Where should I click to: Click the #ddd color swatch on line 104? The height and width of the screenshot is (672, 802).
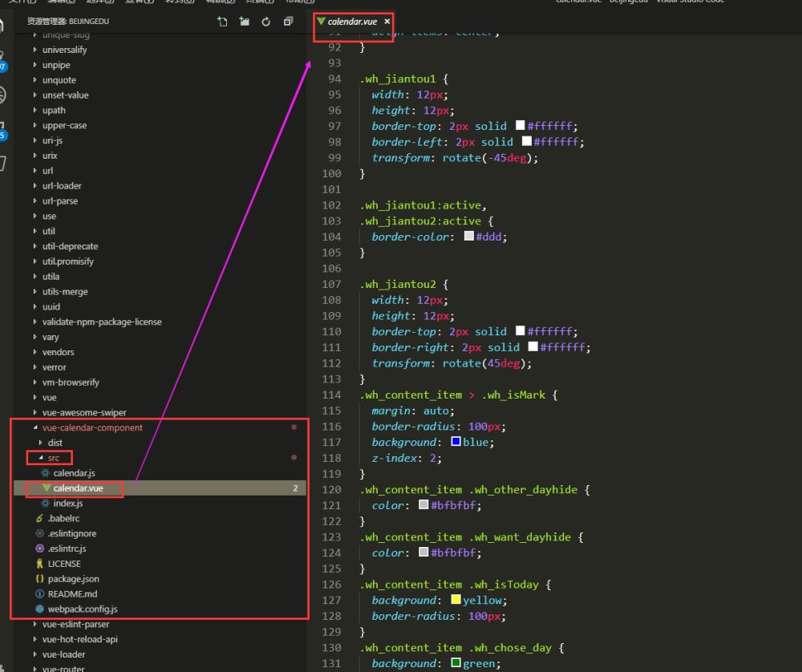coord(469,236)
